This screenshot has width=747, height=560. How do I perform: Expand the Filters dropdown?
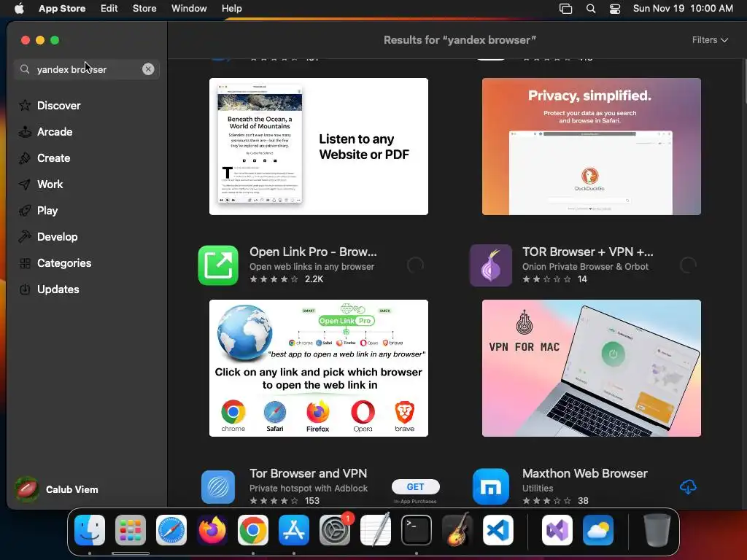point(710,40)
